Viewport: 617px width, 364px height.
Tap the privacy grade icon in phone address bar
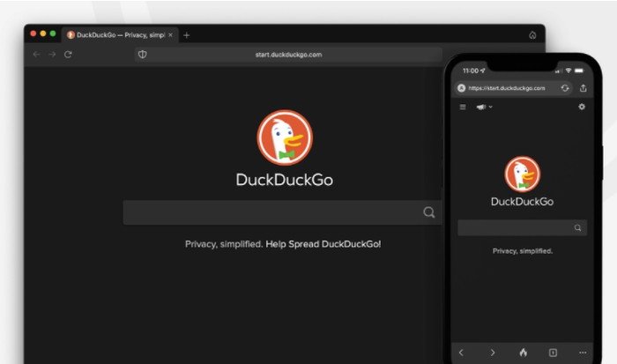coord(462,88)
